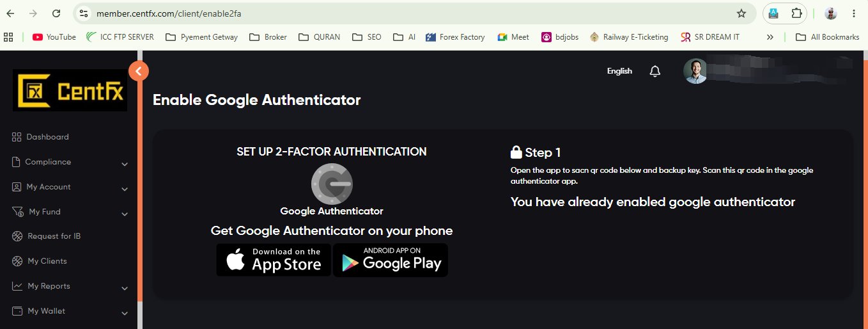Screen dimensions: 868x329
Task: Open the Extensions puzzle-piece icon
Action: (796, 13)
